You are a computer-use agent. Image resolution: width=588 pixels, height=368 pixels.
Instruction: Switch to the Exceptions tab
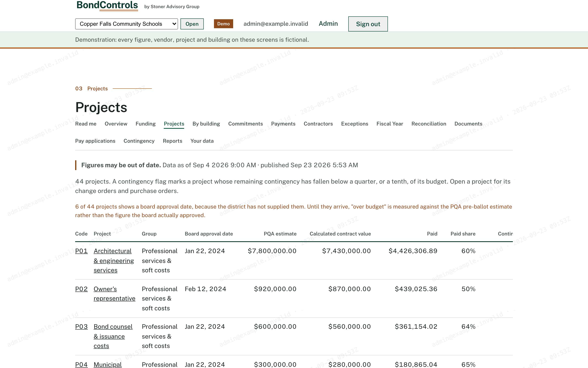tap(354, 124)
